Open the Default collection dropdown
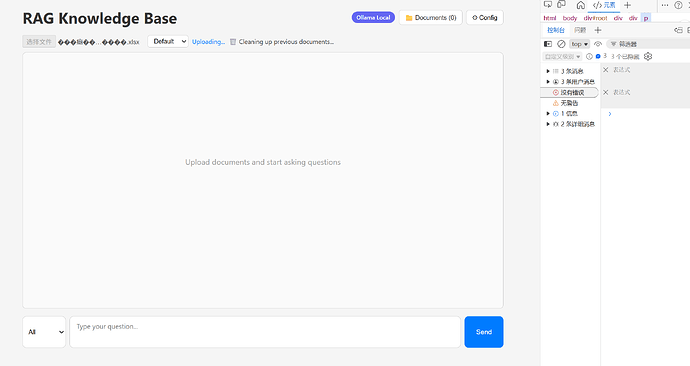This screenshot has width=690, height=366. tap(168, 41)
